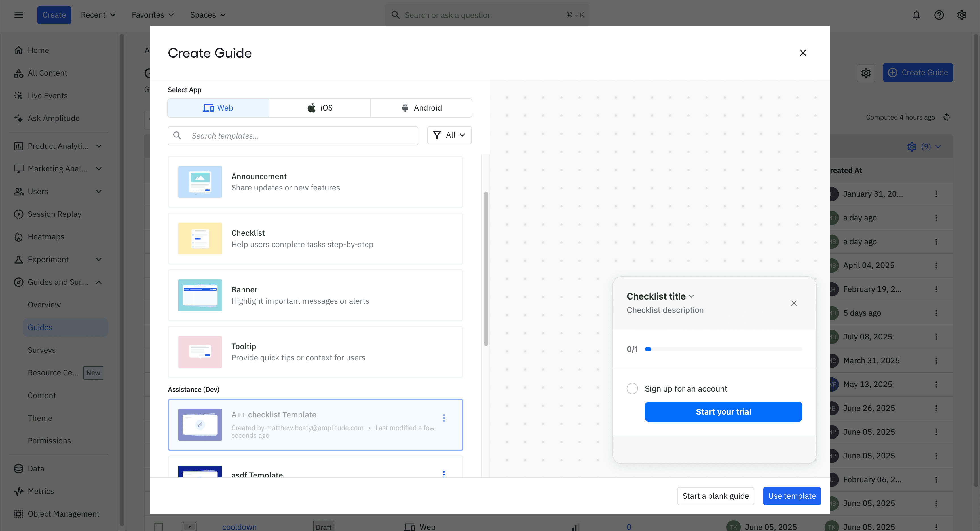Click the top-right settings gear icon
Image resolution: width=980 pixels, height=531 pixels.
coord(961,15)
